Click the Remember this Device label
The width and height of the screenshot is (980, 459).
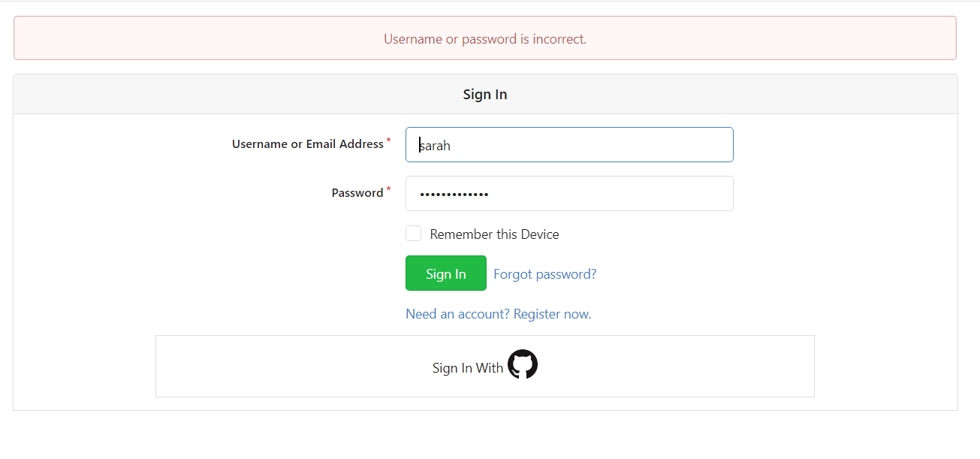coord(494,234)
